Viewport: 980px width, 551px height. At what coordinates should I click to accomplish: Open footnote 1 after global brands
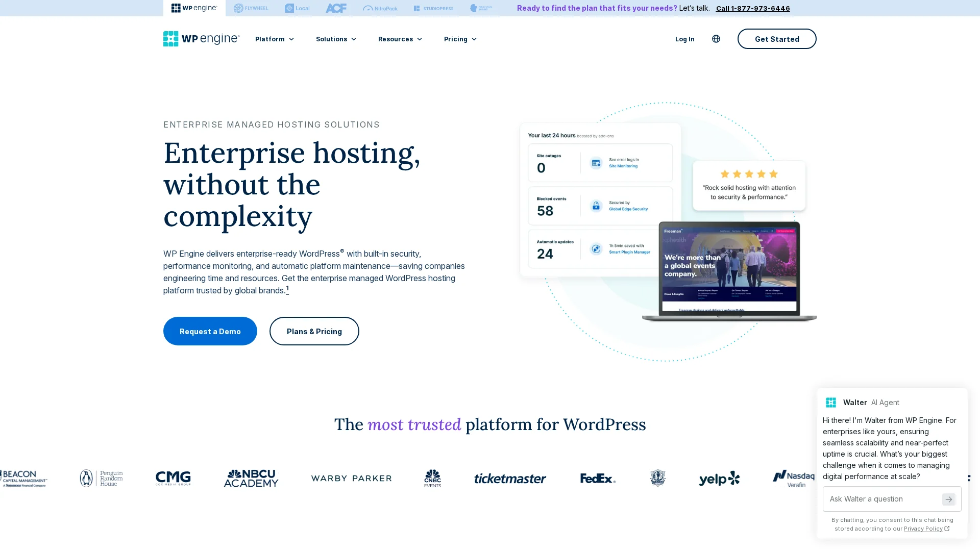click(287, 289)
